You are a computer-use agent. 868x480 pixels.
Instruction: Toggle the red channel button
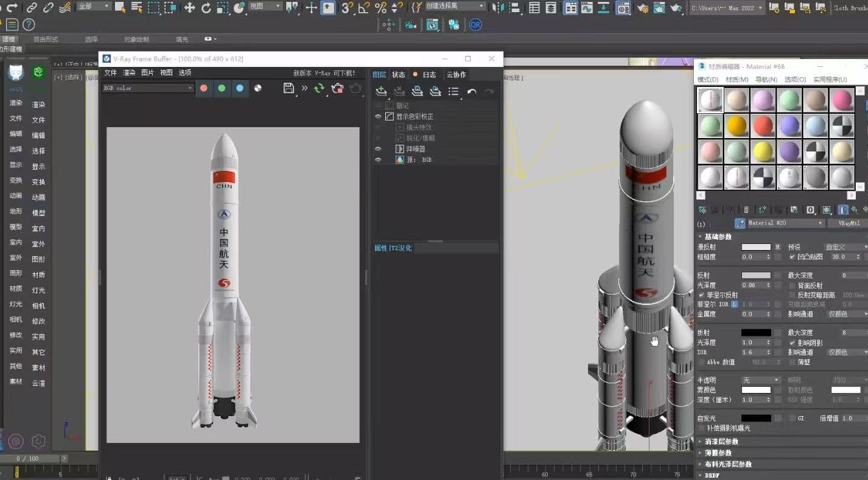[204, 88]
